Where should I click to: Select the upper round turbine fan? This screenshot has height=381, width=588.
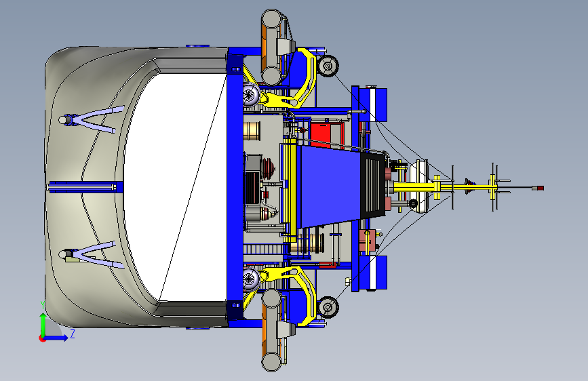click(250, 94)
